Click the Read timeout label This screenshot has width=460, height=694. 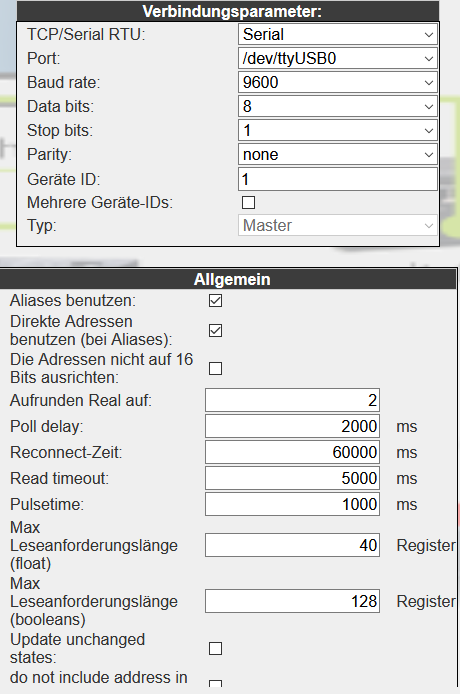(59, 478)
